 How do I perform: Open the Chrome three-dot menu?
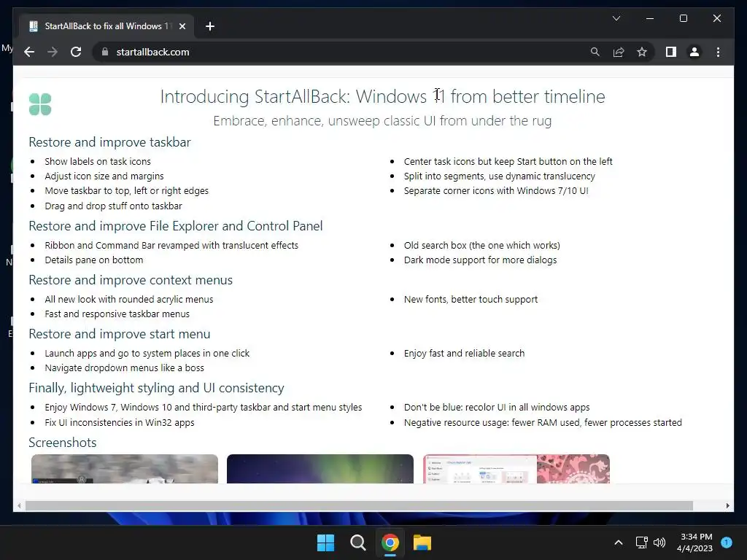718,52
